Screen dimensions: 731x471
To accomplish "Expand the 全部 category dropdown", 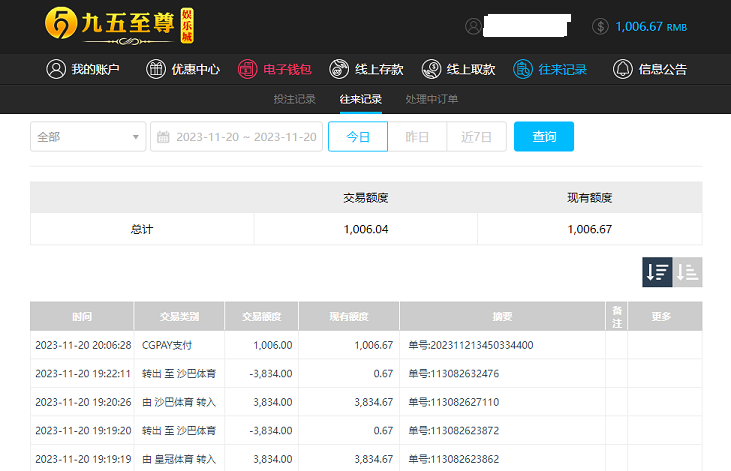I will point(88,137).
